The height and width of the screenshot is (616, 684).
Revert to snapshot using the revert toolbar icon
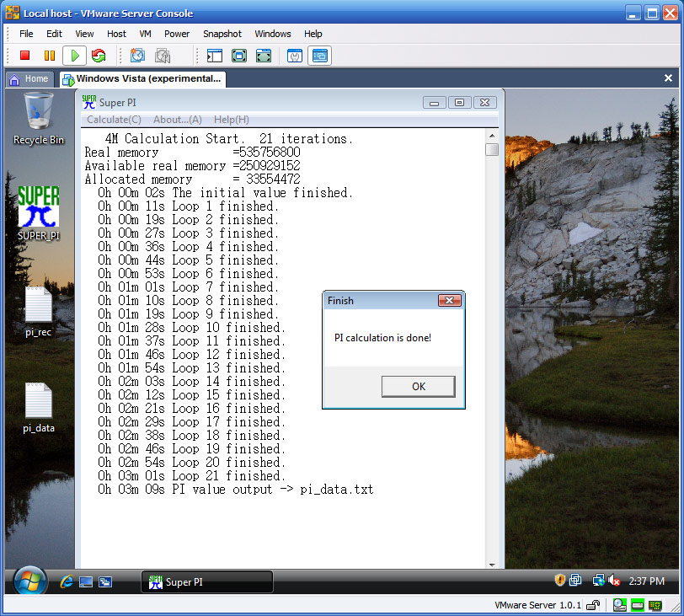pyautogui.click(x=163, y=56)
